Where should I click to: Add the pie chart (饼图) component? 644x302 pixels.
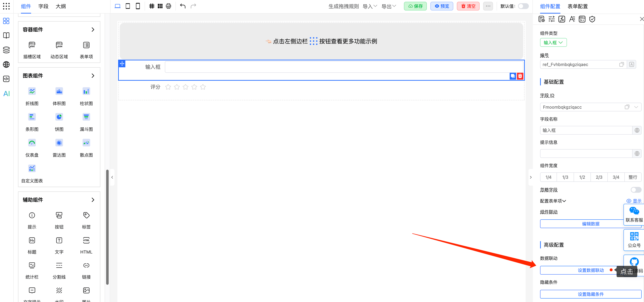[x=59, y=117]
